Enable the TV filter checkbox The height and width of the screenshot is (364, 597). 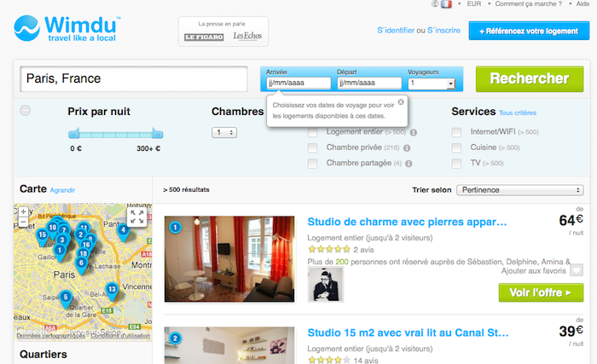click(x=456, y=164)
